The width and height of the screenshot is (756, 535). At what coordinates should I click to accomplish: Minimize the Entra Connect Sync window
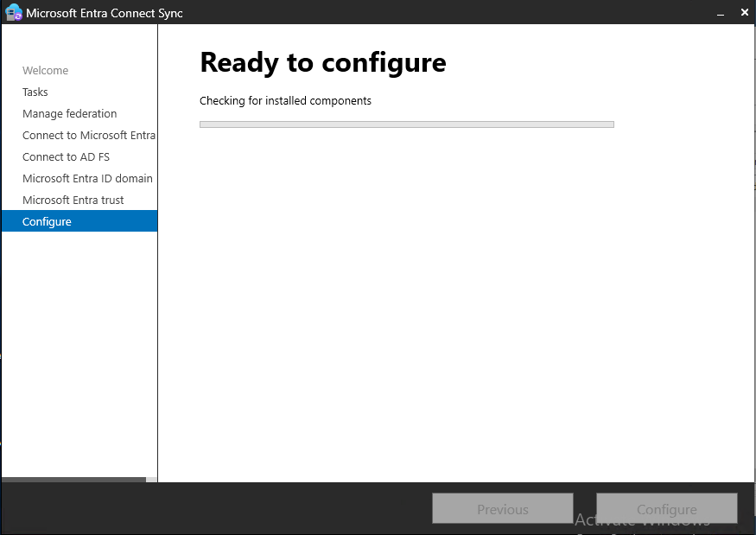tap(721, 13)
